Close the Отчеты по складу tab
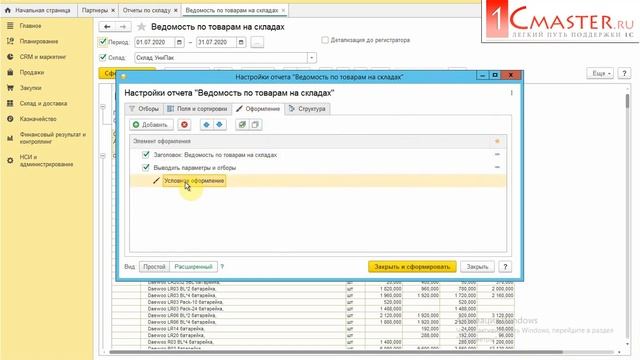Viewport: 640px width, 360px height. (176, 10)
